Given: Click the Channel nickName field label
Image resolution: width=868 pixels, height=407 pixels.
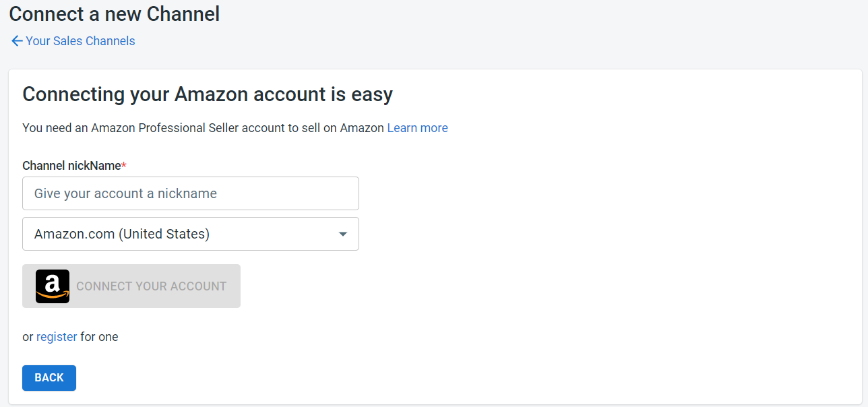Looking at the screenshot, I should (71, 166).
